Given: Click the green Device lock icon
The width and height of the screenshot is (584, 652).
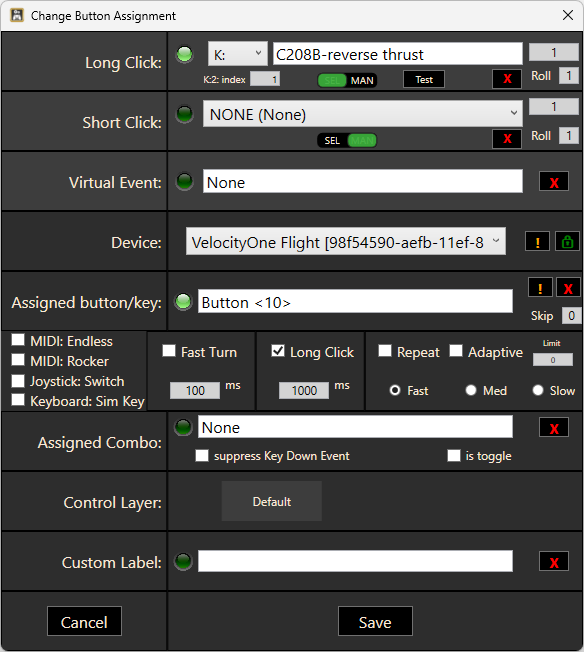Looking at the screenshot, I should [567, 242].
